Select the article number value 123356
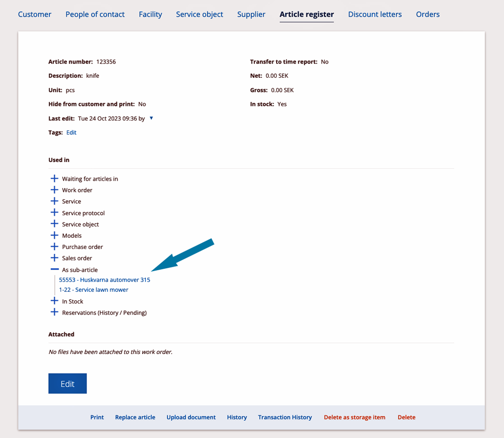 [106, 62]
